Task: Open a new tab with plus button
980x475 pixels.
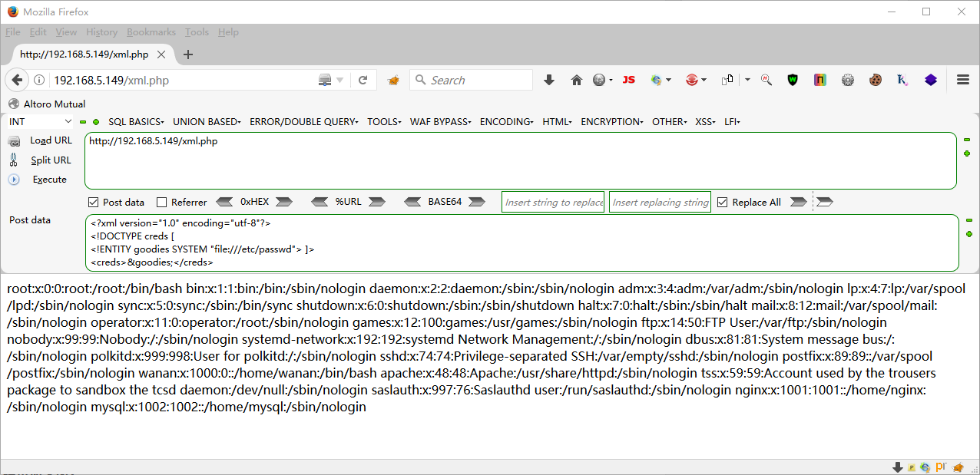Action: 188,54
